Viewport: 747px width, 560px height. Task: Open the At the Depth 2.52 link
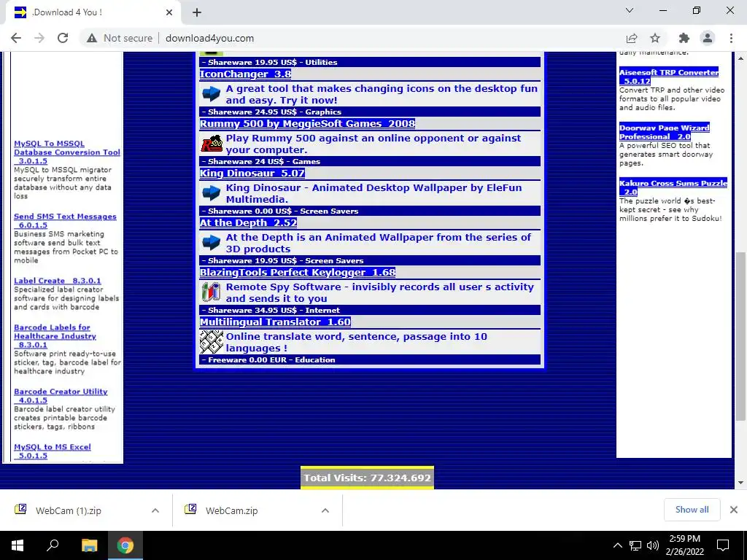point(248,223)
